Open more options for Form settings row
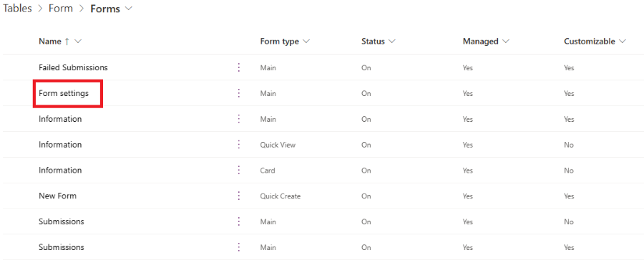Viewport: 644px width, 268px height. [x=238, y=93]
